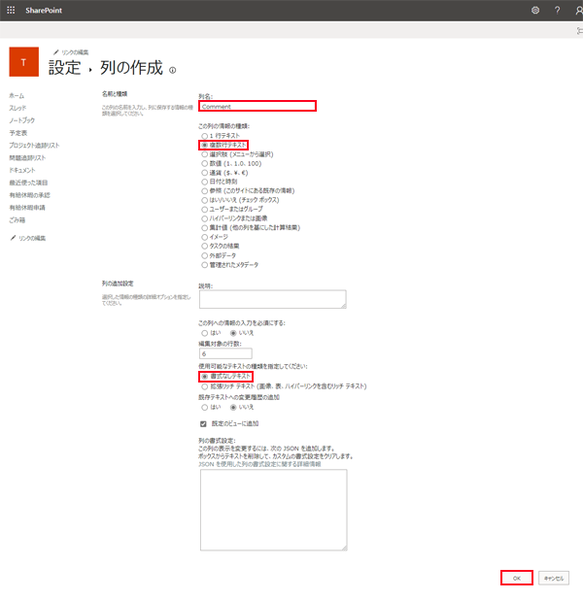Select the 参照 lookup radio option

[205, 191]
